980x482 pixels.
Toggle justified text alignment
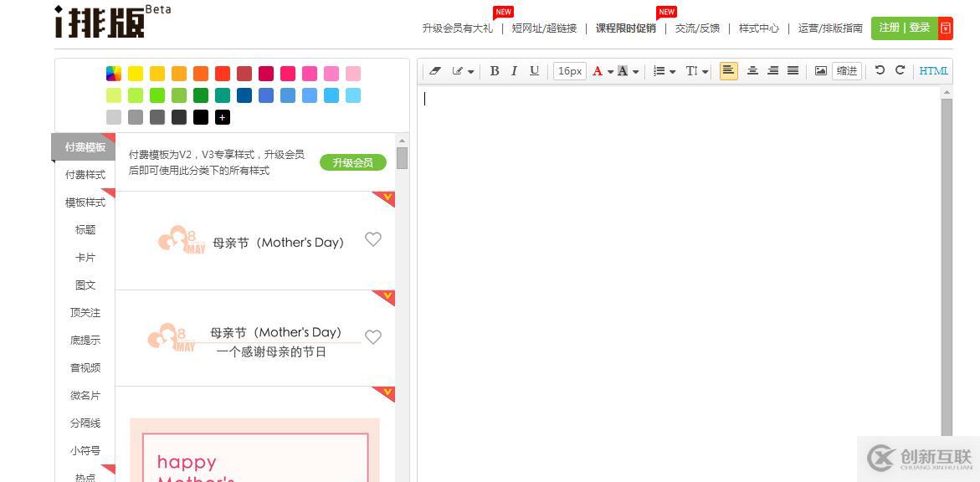(x=793, y=70)
